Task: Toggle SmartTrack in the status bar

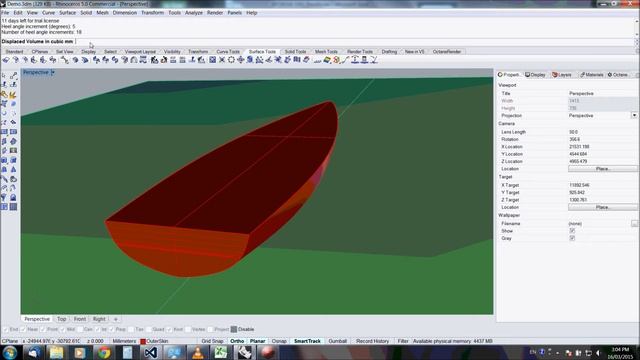Action: pos(307,341)
